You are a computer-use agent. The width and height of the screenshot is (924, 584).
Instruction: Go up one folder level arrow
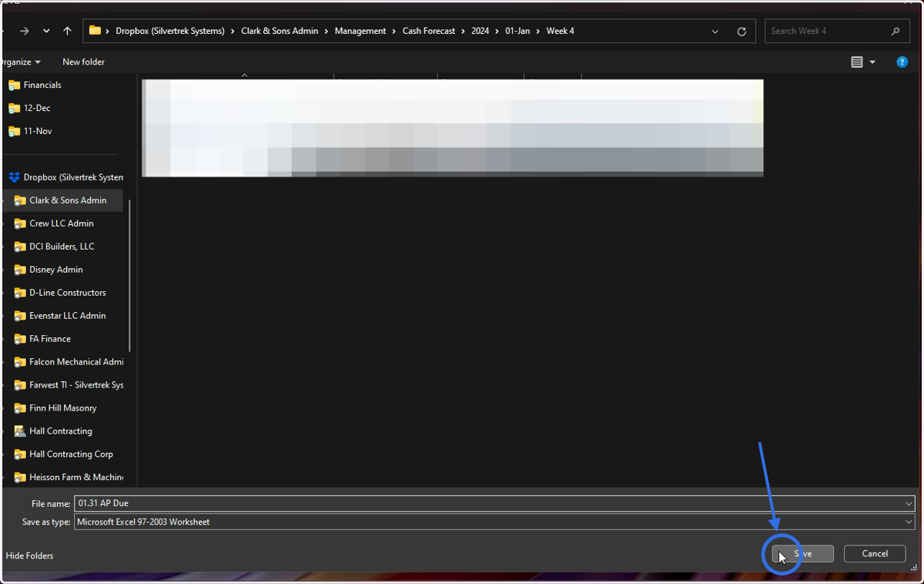(x=67, y=31)
